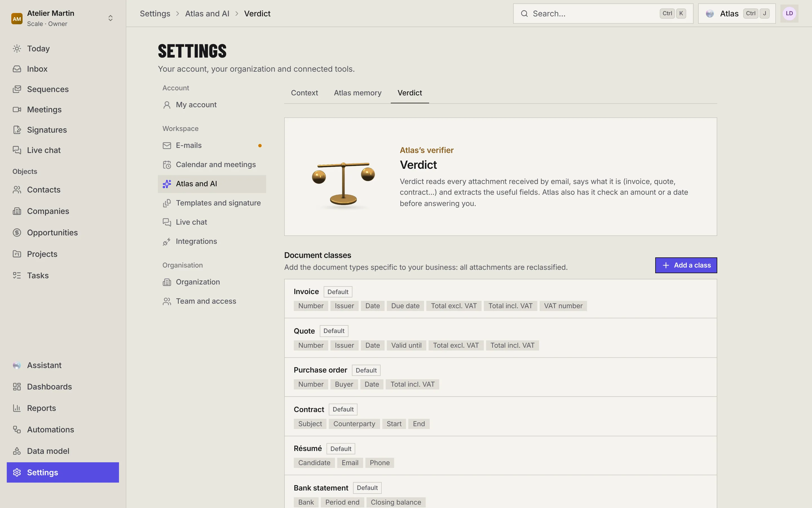Open Sequences icon in sidebar
This screenshot has width=812, height=508.
(17, 89)
